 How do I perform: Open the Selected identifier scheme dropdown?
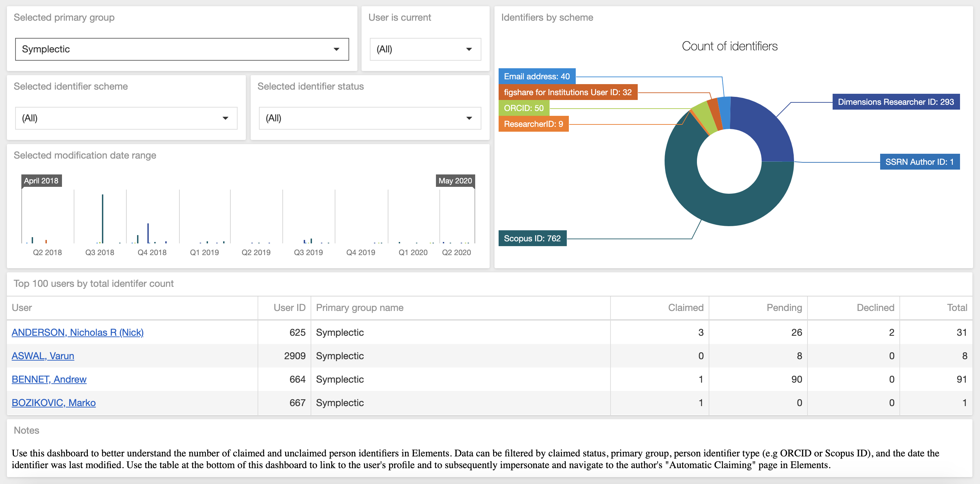click(x=126, y=118)
